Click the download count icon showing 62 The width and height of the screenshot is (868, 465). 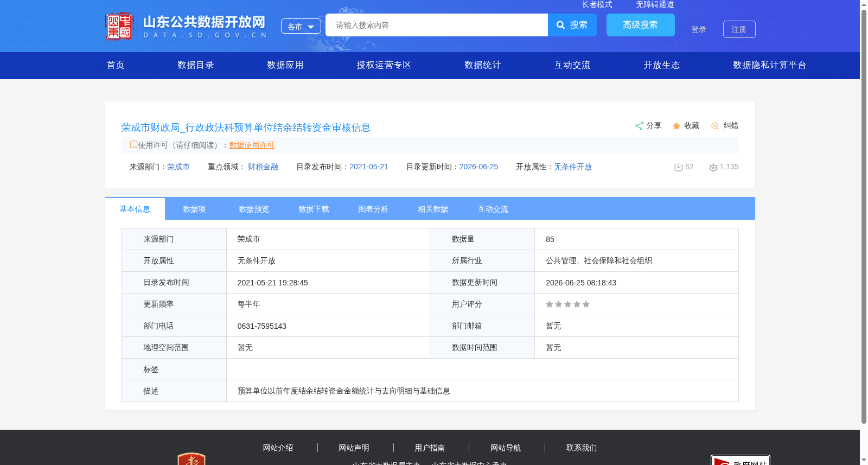click(x=678, y=167)
